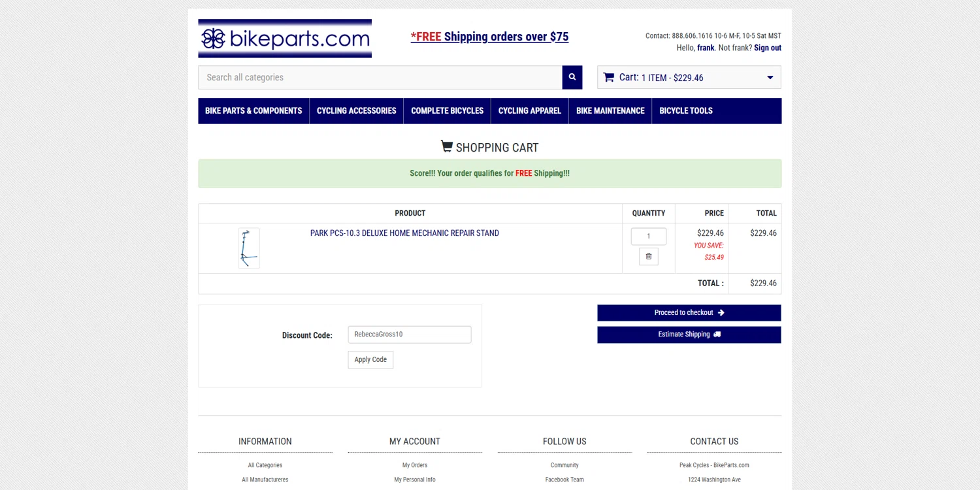Remove item using the trash icon
The width and height of the screenshot is (980, 490).
649,257
